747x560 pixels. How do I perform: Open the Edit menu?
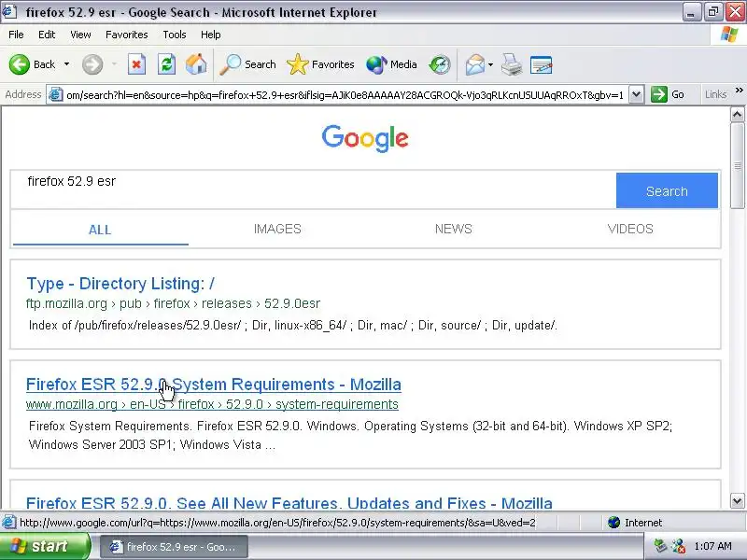click(x=47, y=35)
